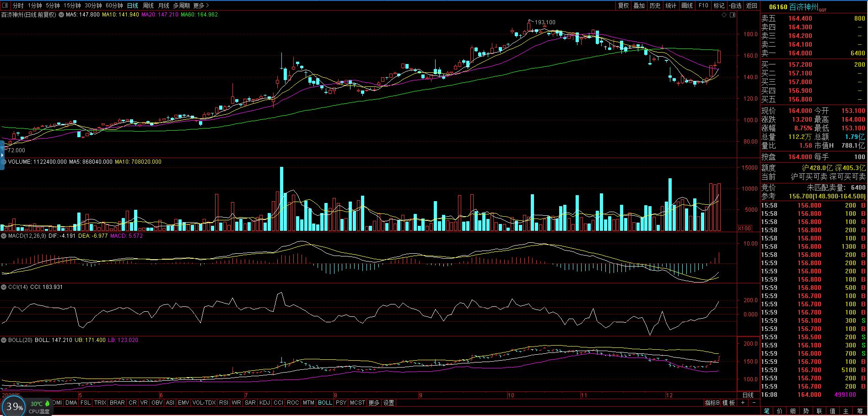868x416 pixels.
Task: Open the CPU temperature widget showing 39%
Action: click(15, 406)
